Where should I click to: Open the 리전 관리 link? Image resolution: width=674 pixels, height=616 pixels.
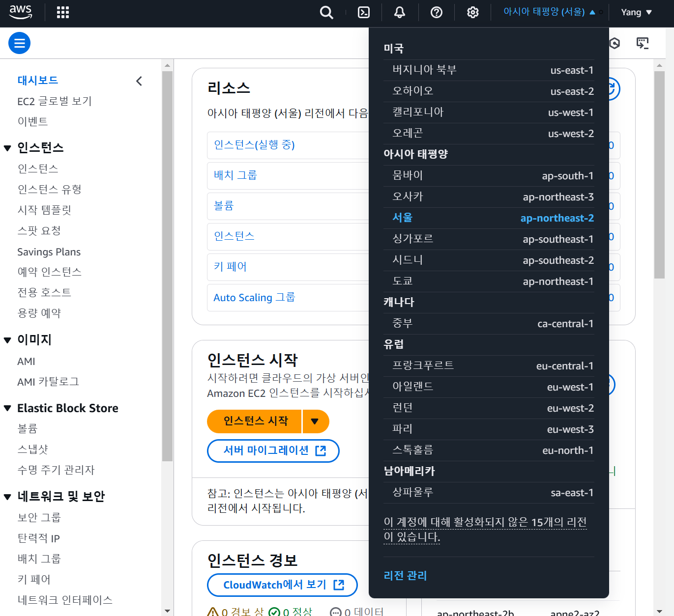click(x=405, y=575)
